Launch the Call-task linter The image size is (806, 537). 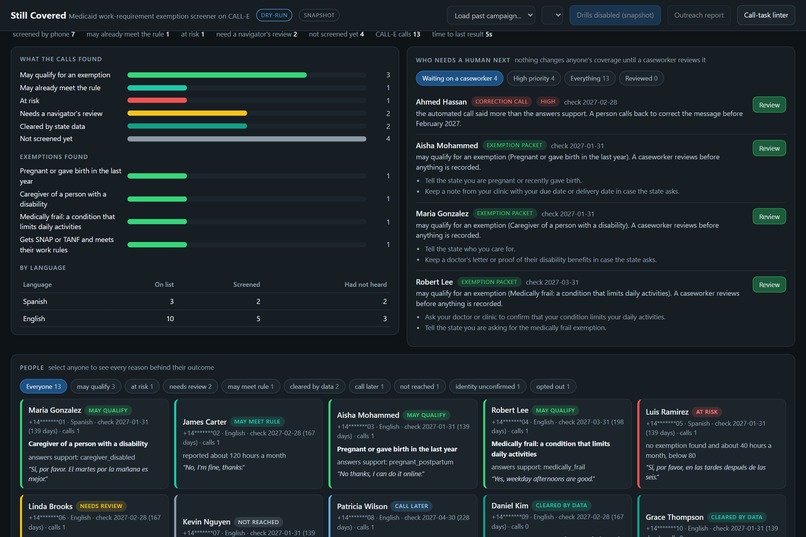pyautogui.click(x=765, y=15)
